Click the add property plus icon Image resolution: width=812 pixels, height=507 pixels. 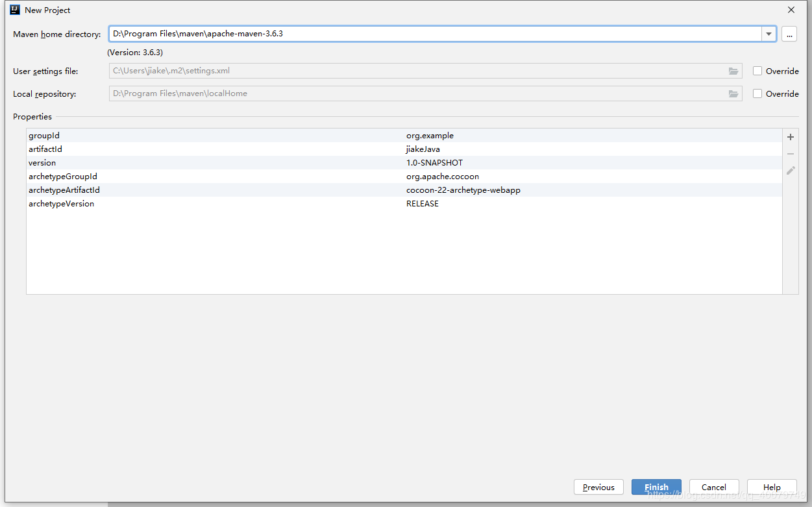pyautogui.click(x=791, y=137)
